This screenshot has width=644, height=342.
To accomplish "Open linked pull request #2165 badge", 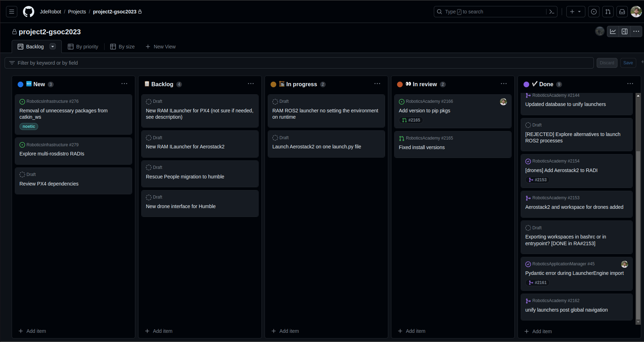I will (x=411, y=120).
